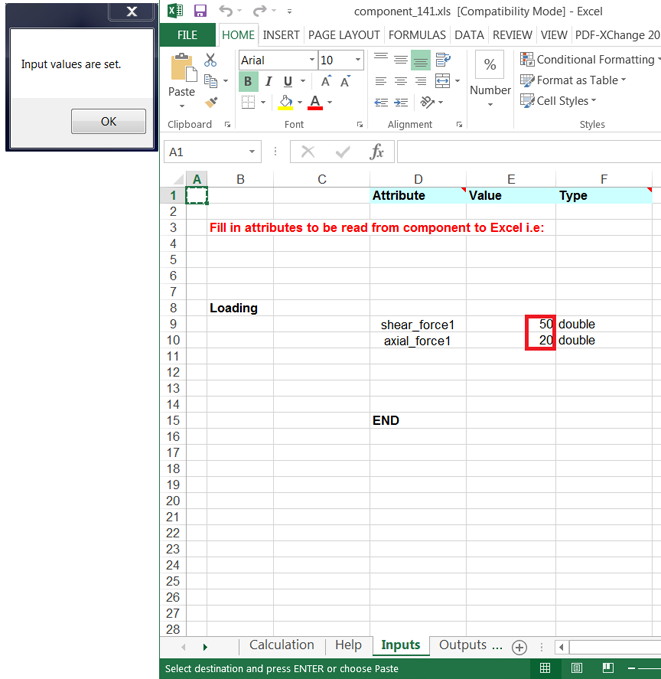Image resolution: width=661 pixels, height=679 pixels.
Task: Switch to the Help sheet tab
Action: tap(348, 645)
